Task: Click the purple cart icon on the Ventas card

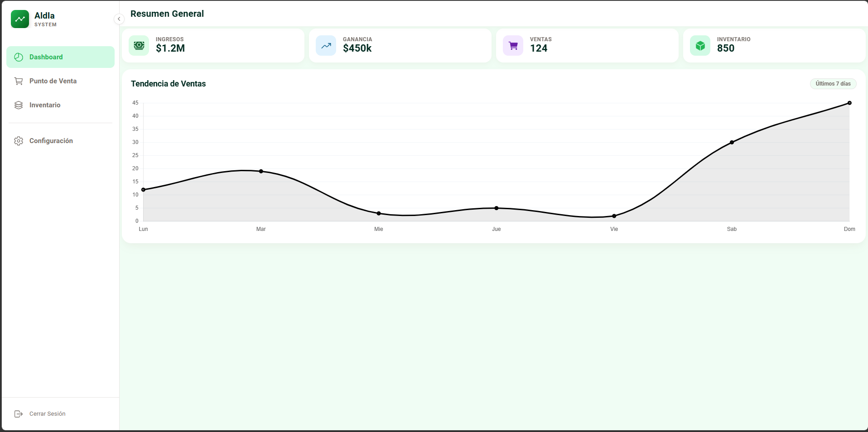Action: click(x=513, y=45)
